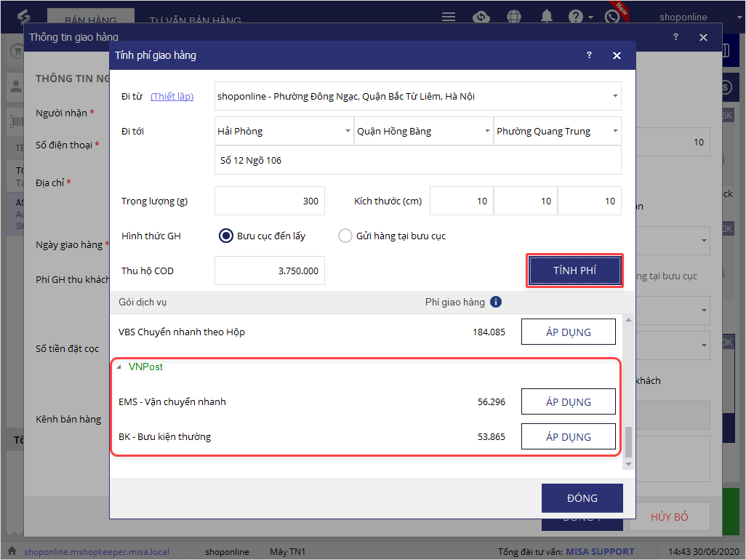Click the home icon in status bar
Image resolution: width=746 pixels, height=560 pixels.
(x=12, y=551)
